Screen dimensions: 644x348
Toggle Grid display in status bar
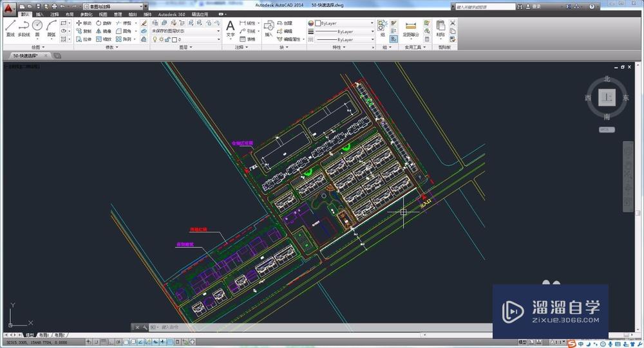coord(104,342)
